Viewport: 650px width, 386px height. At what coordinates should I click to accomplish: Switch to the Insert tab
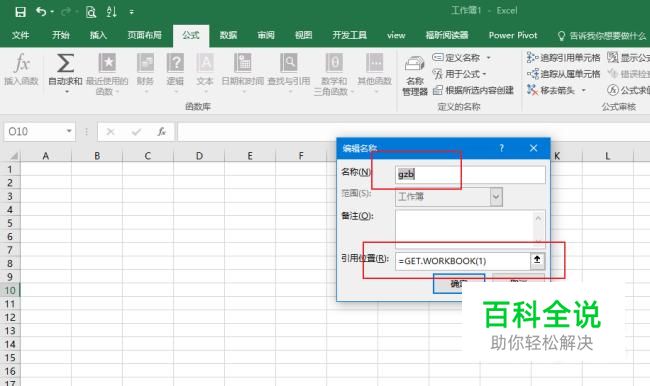(98, 35)
